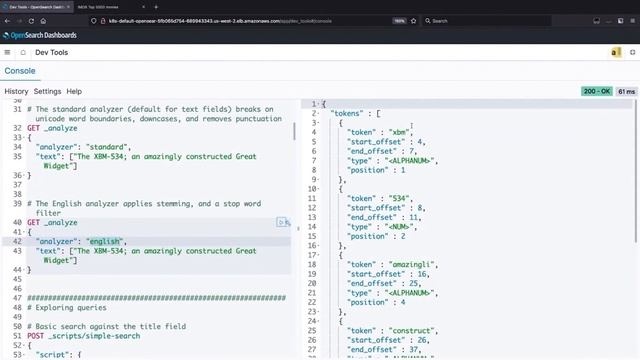Viewport: 640px width, 360px height.
Task: Click the "standard" analyzer value on line 34
Action: pos(106,147)
